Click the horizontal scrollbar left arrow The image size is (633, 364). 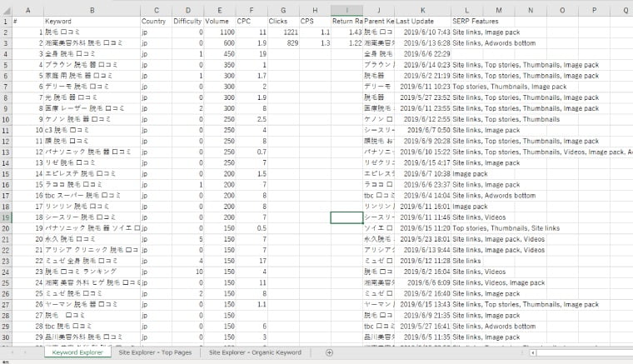coord(533,353)
